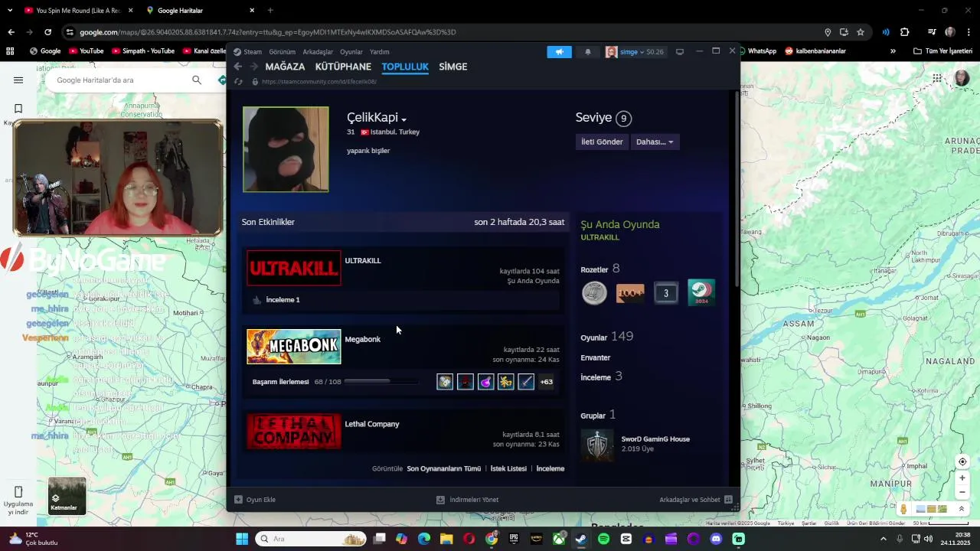The image size is (980, 551).
Task: Open the Görünüm menu
Action: (283, 52)
